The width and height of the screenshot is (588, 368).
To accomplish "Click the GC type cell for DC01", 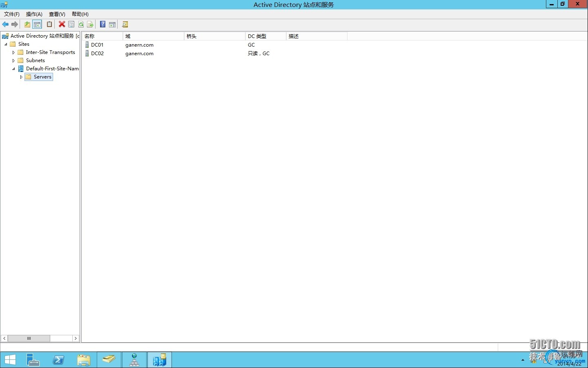I will (251, 45).
